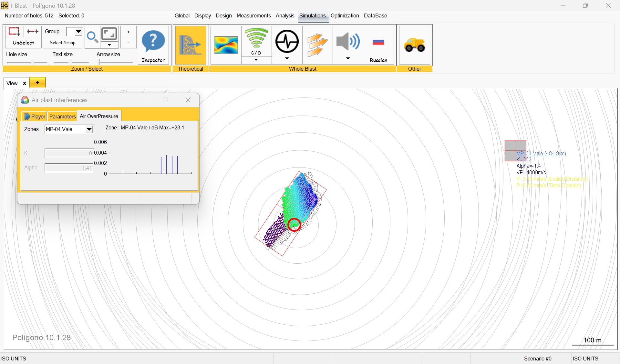620x364 pixels.
Task: Click the Alpha value input field
Action: (x=69, y=168)
